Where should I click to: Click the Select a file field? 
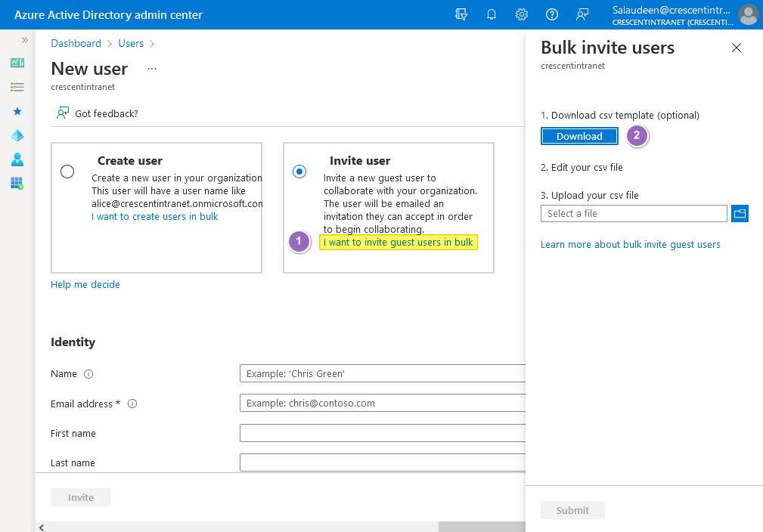(x=634, y=214)
